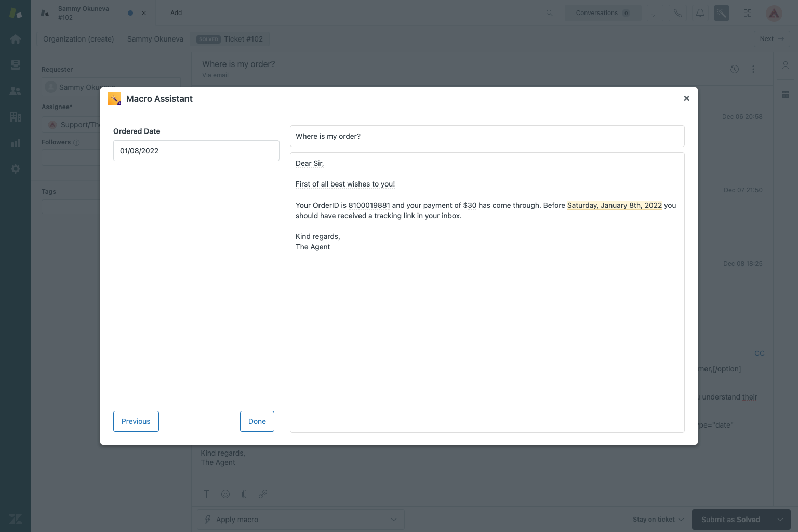Expand Submit as Solved status arrow

coord(780,520)
